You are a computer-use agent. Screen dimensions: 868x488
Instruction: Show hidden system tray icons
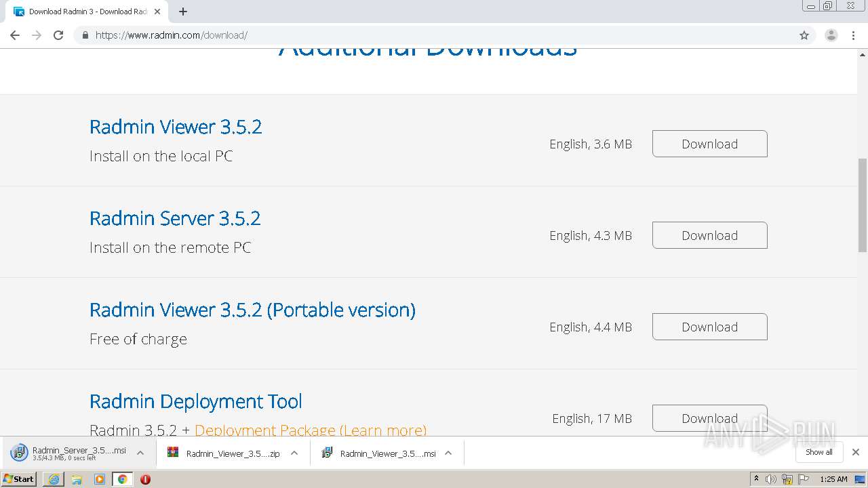click(x=756, y=479)
